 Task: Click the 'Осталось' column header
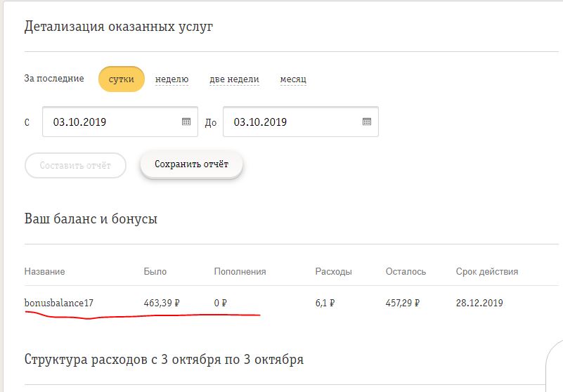(x=406, y=271)
